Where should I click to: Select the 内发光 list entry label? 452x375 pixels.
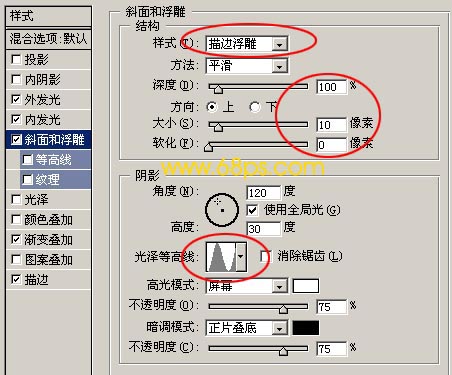coord(42,120)
